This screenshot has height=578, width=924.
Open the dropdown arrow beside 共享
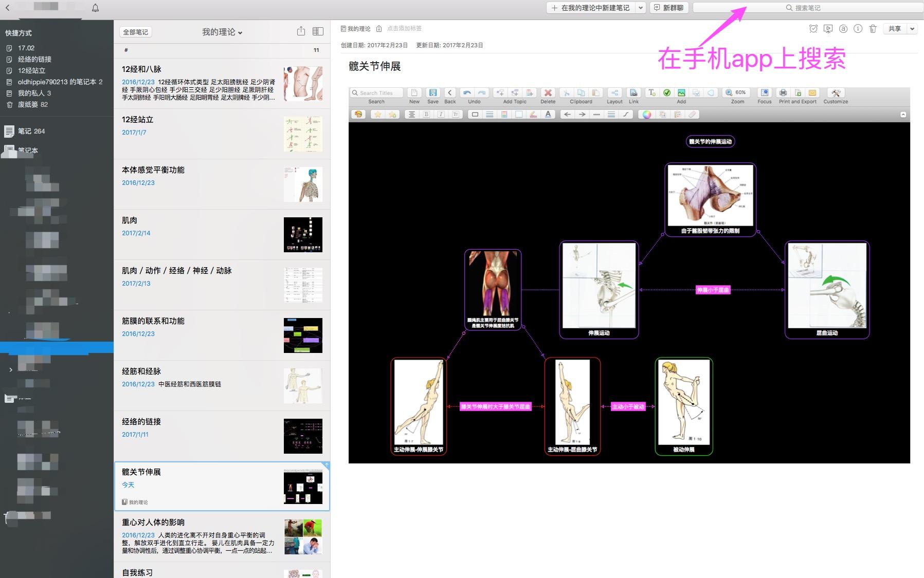912,29
